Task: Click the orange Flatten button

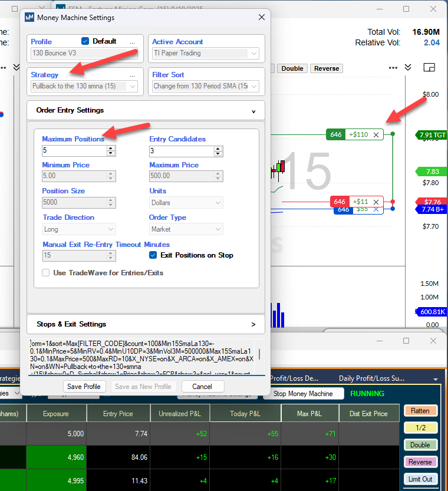Action: (420, 411)
